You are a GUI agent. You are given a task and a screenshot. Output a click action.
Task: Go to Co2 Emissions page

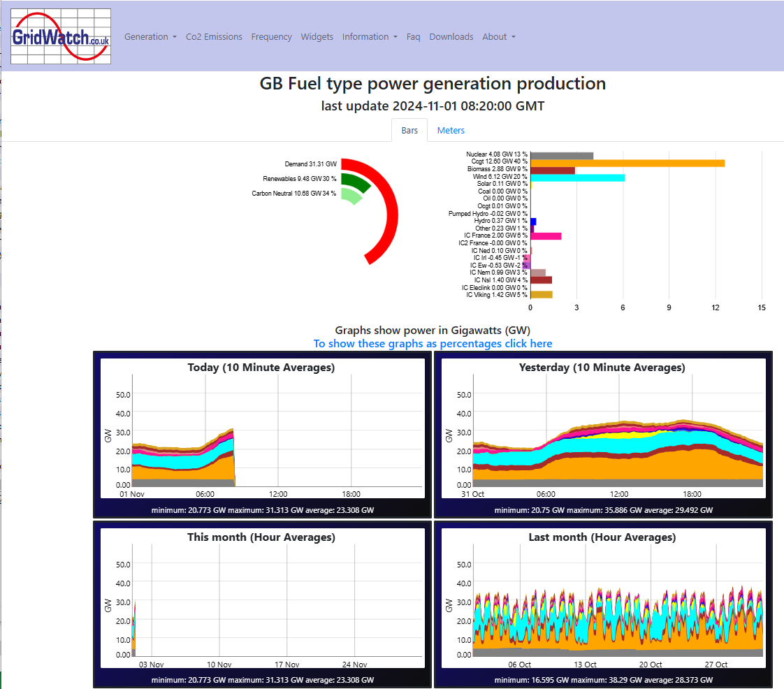click(214, 36)
